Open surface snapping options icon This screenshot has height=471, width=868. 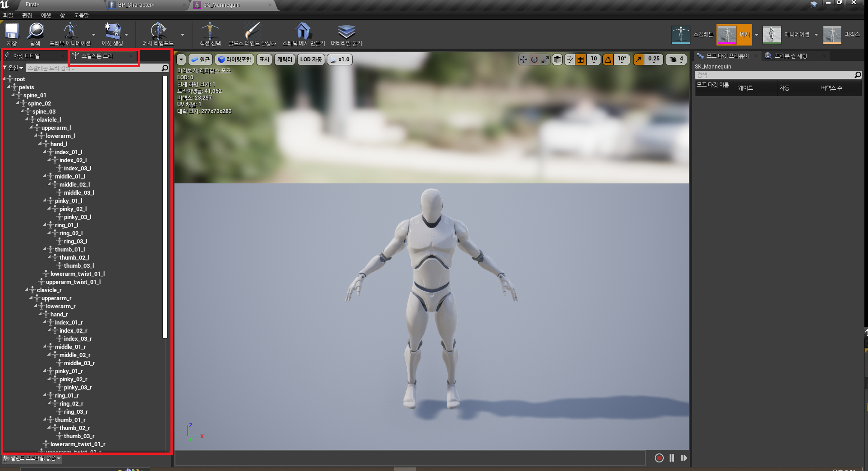(x=570, y=59)
